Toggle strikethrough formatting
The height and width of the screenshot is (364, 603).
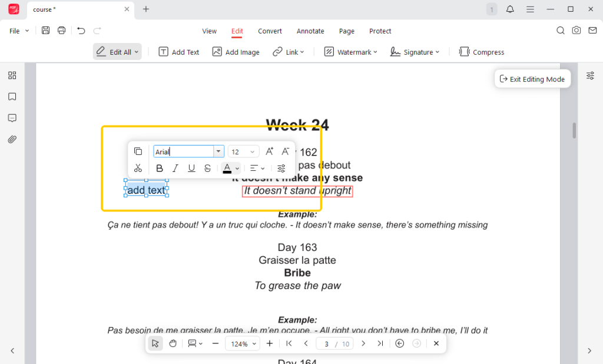point(207,168)
